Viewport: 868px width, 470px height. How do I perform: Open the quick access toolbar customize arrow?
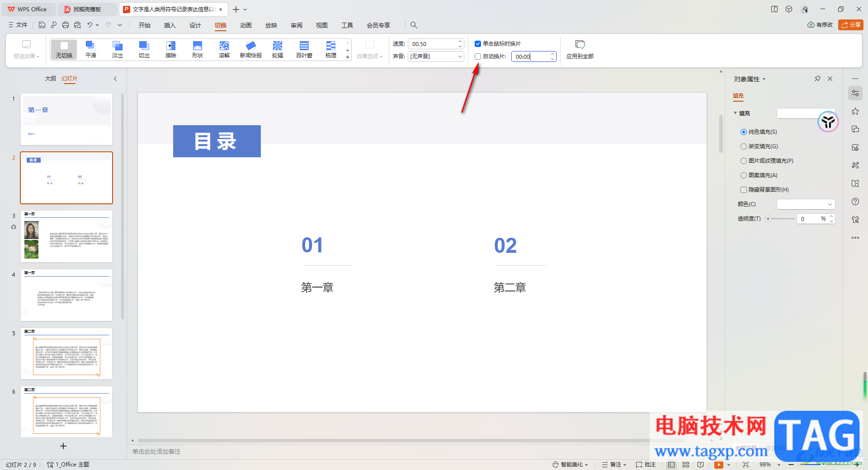(x=120, y=25)
